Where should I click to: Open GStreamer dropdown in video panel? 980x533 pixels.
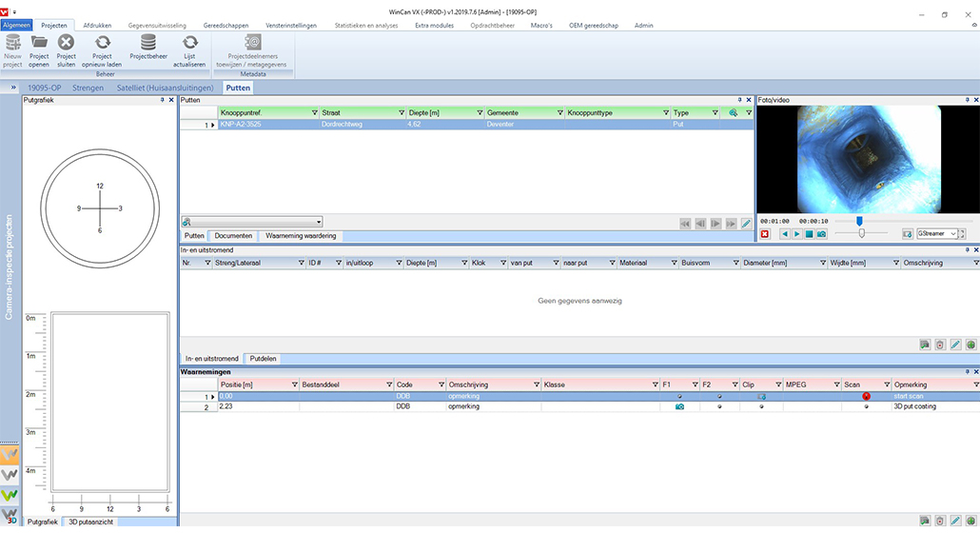[952, 234]
